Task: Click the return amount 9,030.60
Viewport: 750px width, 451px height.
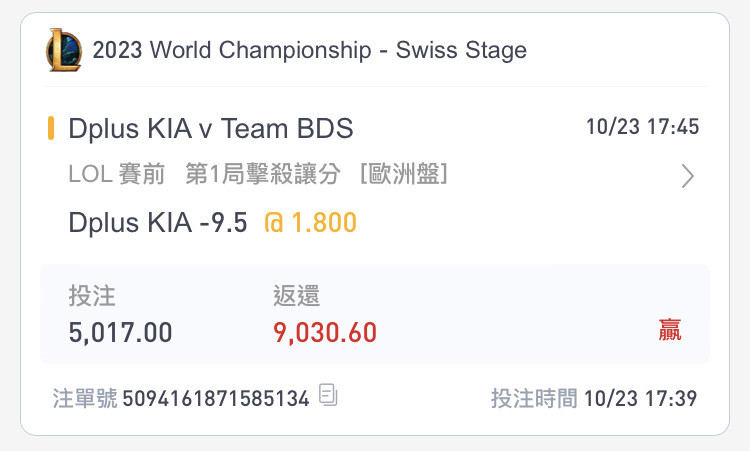Action: [325, 333]
